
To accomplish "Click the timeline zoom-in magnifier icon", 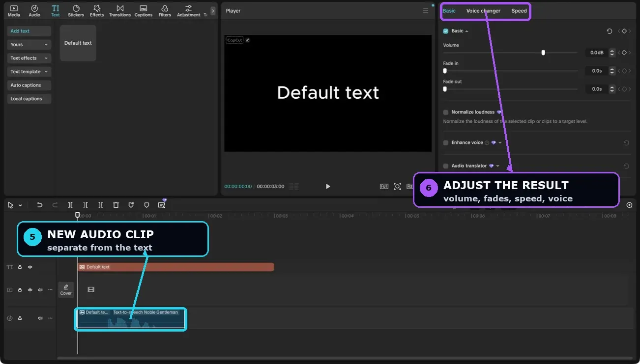I will coord(629,205).
